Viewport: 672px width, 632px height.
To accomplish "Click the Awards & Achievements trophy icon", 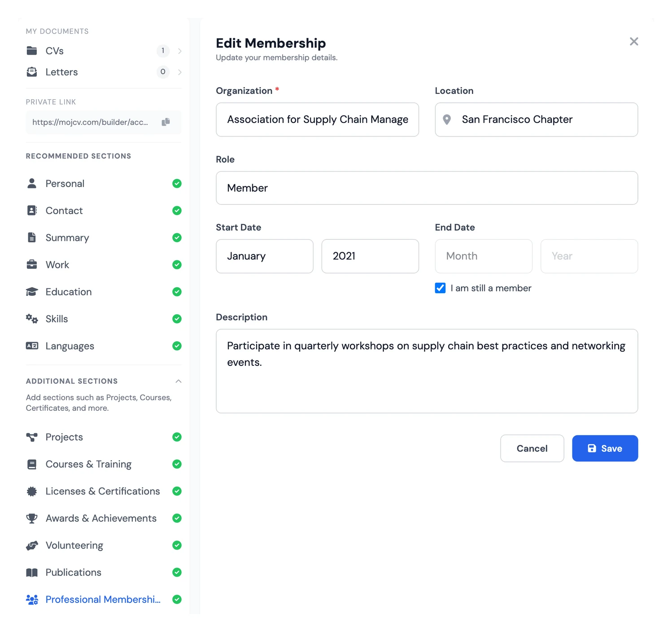I will coord(32,518).
